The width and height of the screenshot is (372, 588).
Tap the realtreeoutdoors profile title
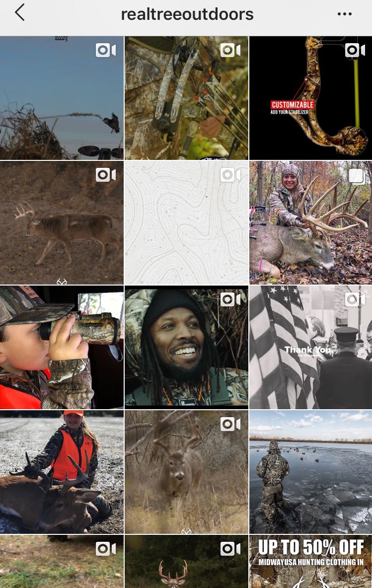coord(187,14)
